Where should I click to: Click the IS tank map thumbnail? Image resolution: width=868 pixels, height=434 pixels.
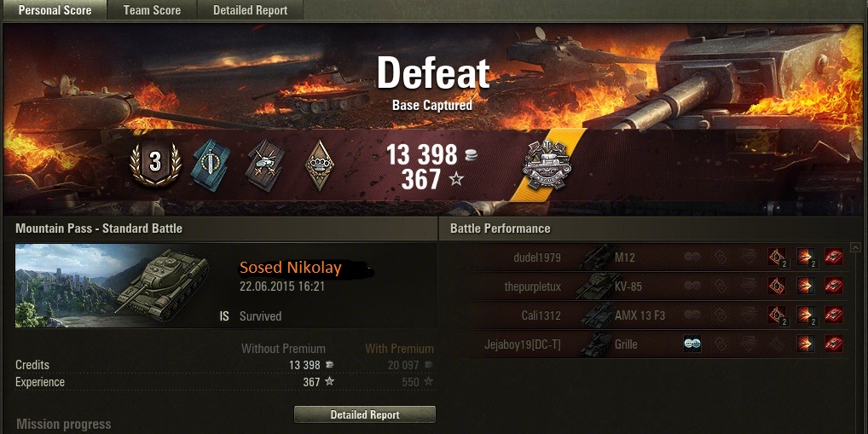click(113, 286)
